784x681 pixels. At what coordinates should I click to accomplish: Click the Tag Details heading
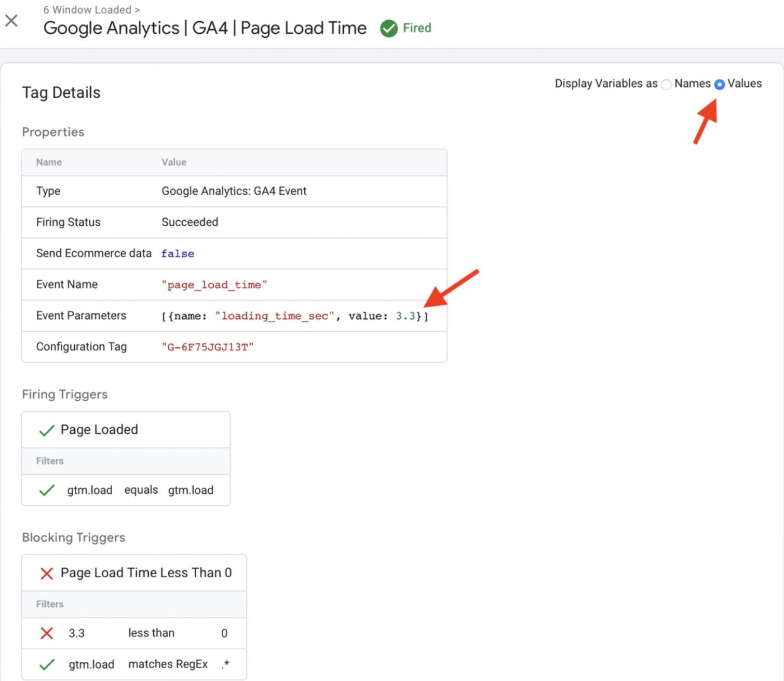pos(61,92)
